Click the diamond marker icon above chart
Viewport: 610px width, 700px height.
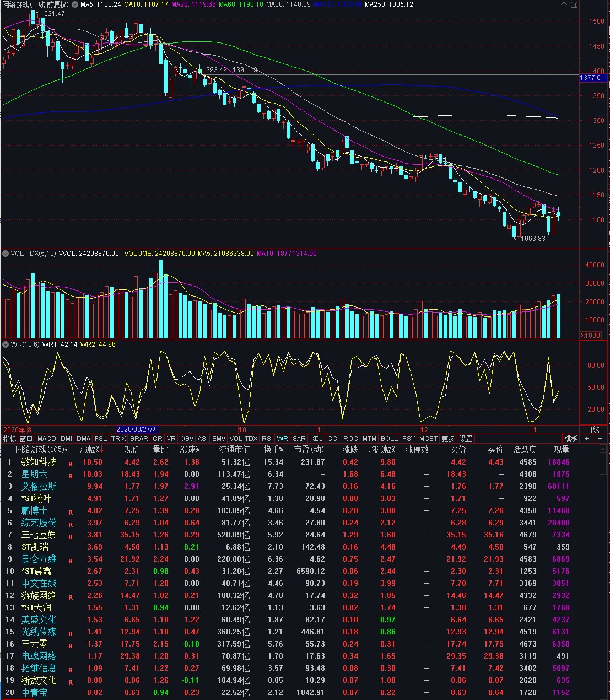pos(564,4)
